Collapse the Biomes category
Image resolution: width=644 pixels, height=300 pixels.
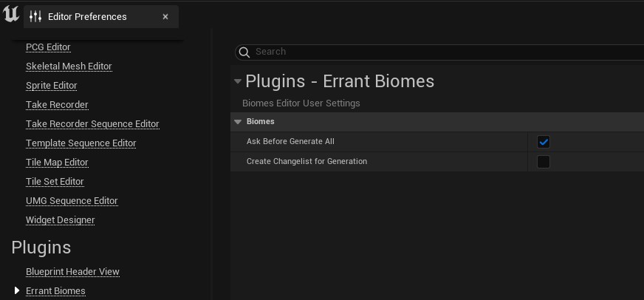click(237, 122)
